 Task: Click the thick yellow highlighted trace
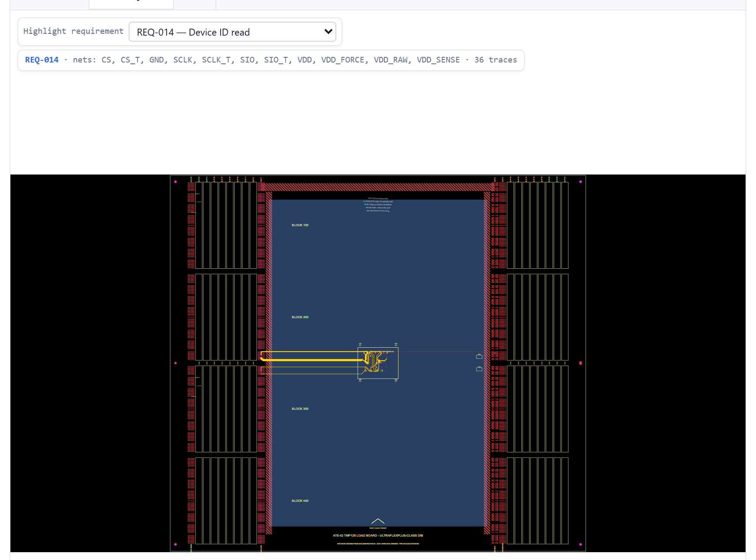click(312, 360)
